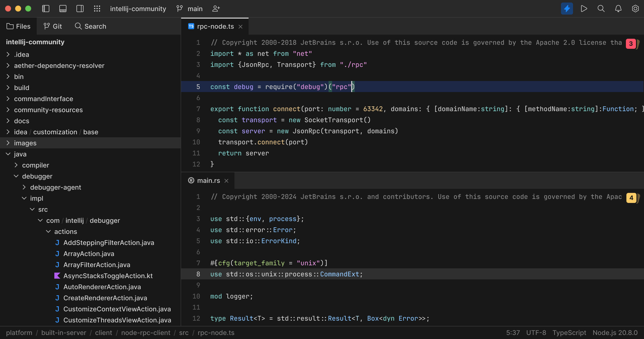Open the settings hexagon icon
This screenshot has height=339, width=644.
pyautogui.click(x=635, y=9)
